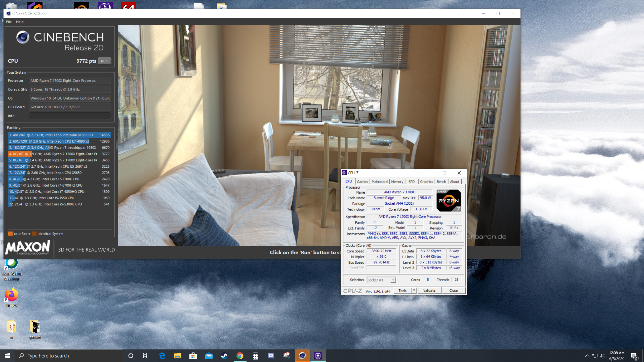Open the Cisco Webex Meetings desktop shortcut

(x=12, y=269)
